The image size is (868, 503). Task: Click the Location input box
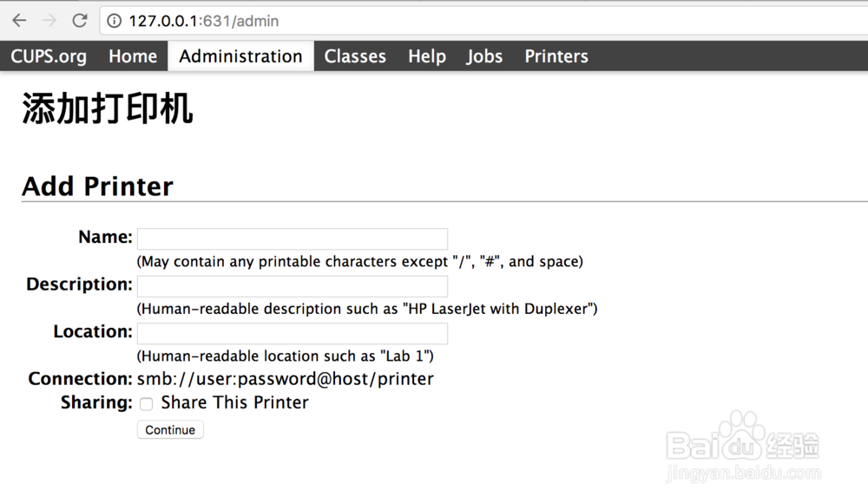(293, 334)
